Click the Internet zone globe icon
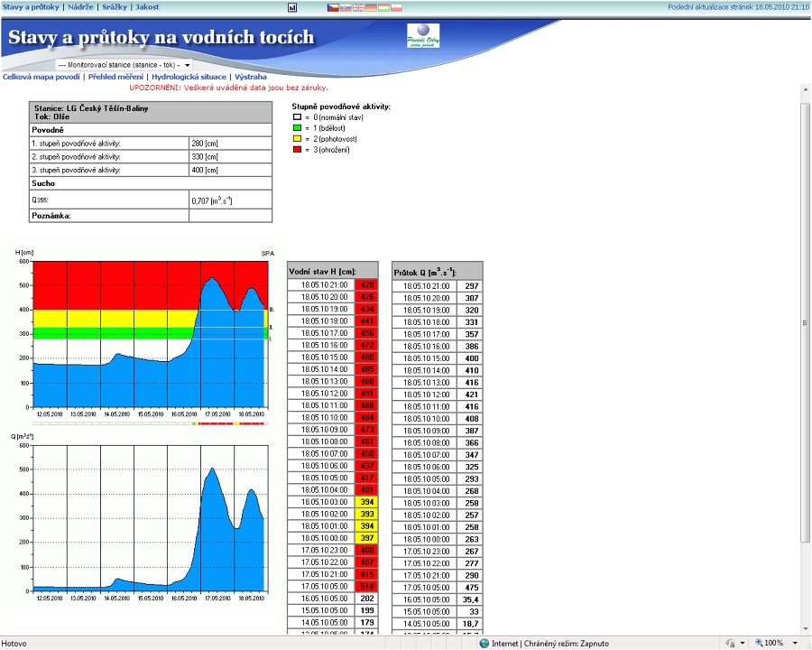 pos(484,643)
